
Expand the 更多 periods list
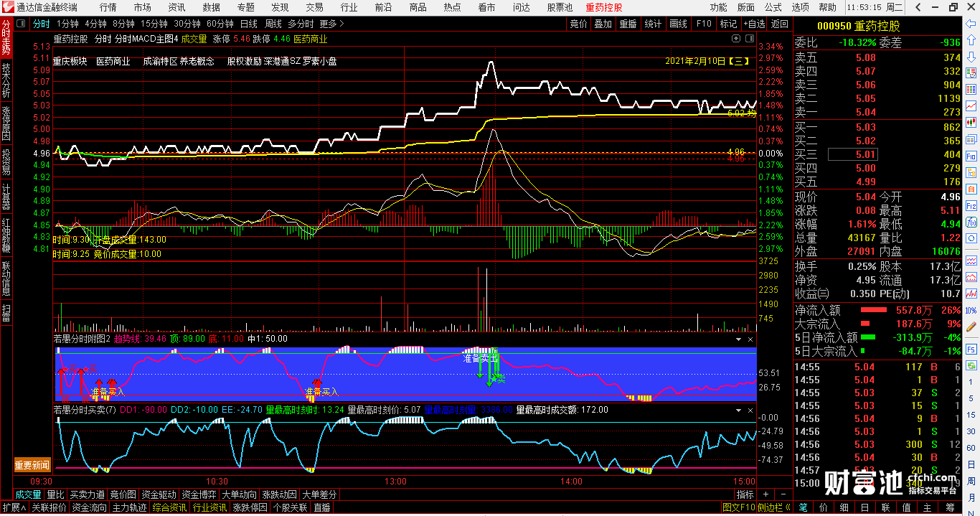332,24
